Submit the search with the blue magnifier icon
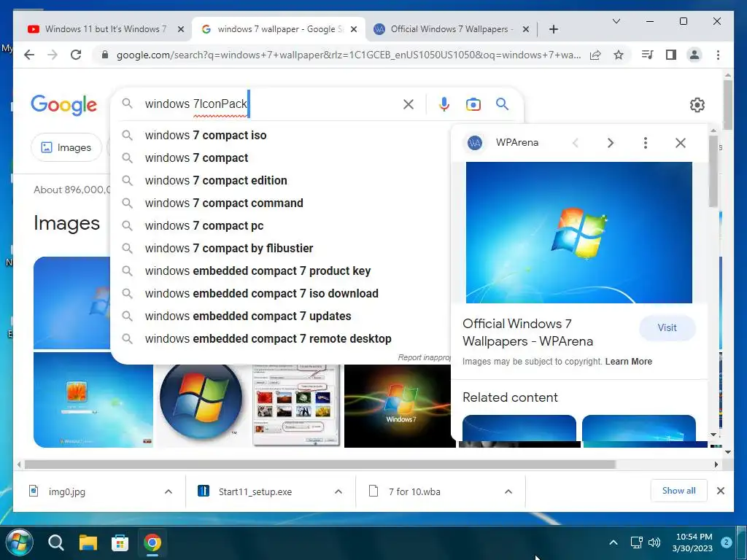The image size is (747, 560). [x=502, y=104]
